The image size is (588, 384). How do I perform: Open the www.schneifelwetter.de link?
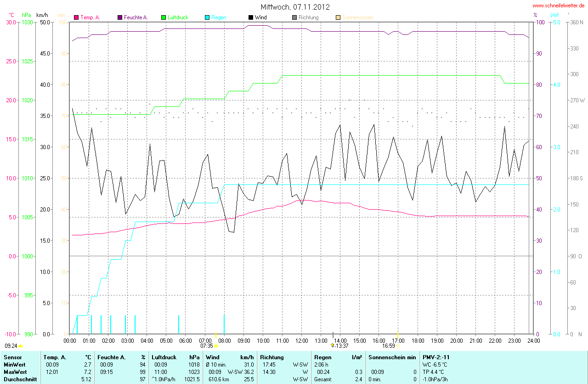tap(558, 5)
